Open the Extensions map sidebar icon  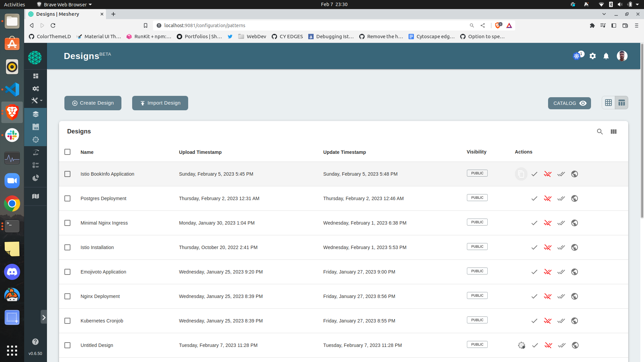tap(36, 196)
